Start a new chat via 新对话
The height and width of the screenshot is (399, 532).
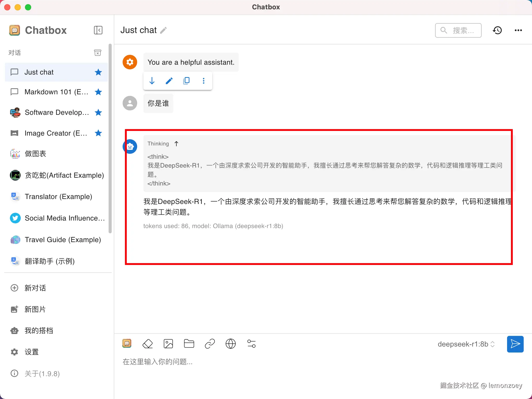(x=35, y=288)
